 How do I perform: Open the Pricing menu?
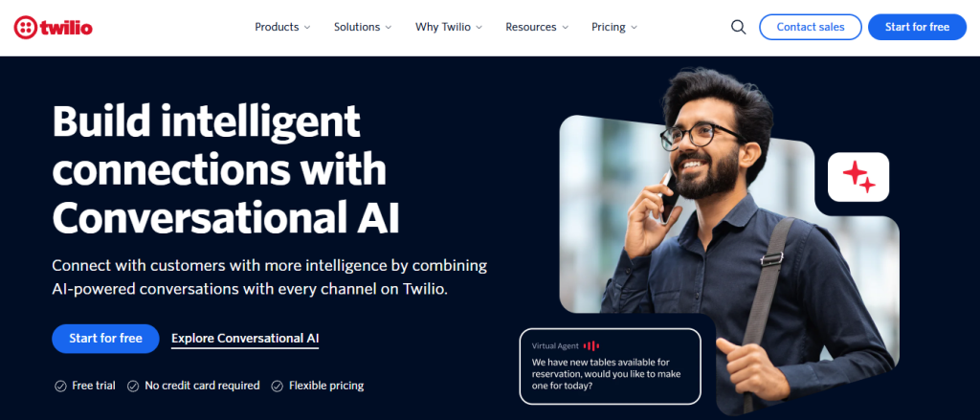614,28
